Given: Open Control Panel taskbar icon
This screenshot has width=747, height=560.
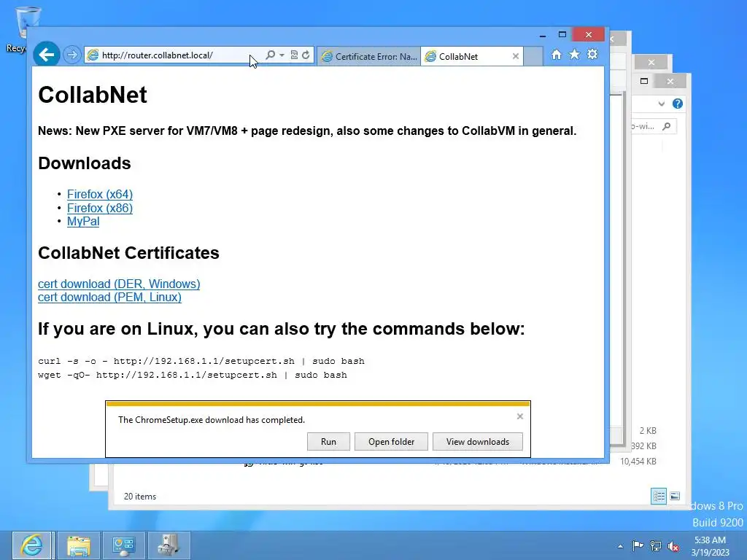Looking at the screenshot, I should 124,545.
